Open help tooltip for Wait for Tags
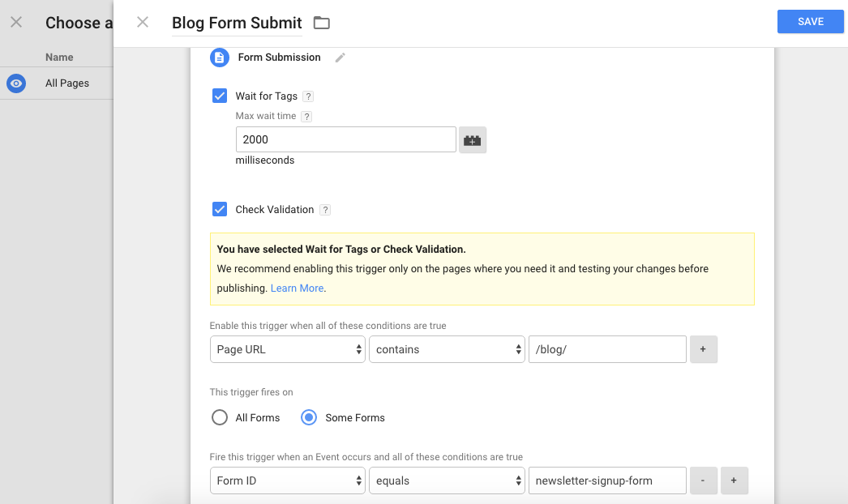Viewport: 848px width, 504px height. 308,96
